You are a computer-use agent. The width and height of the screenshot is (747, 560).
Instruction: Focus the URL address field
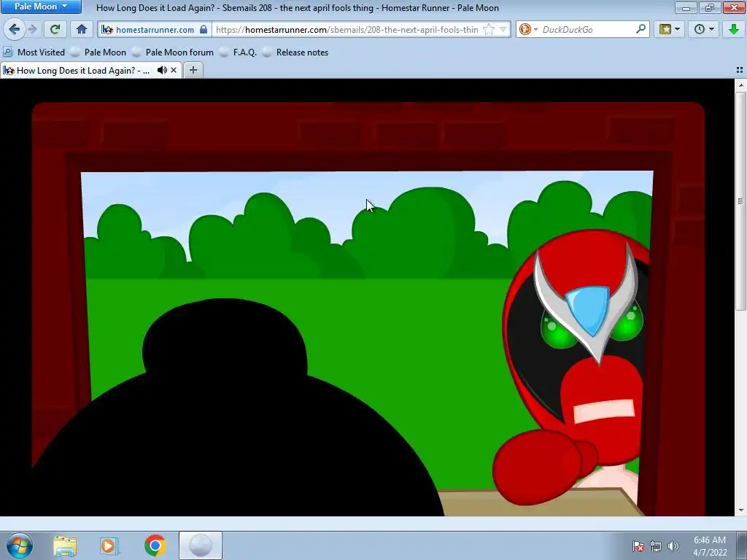[347, 29]
